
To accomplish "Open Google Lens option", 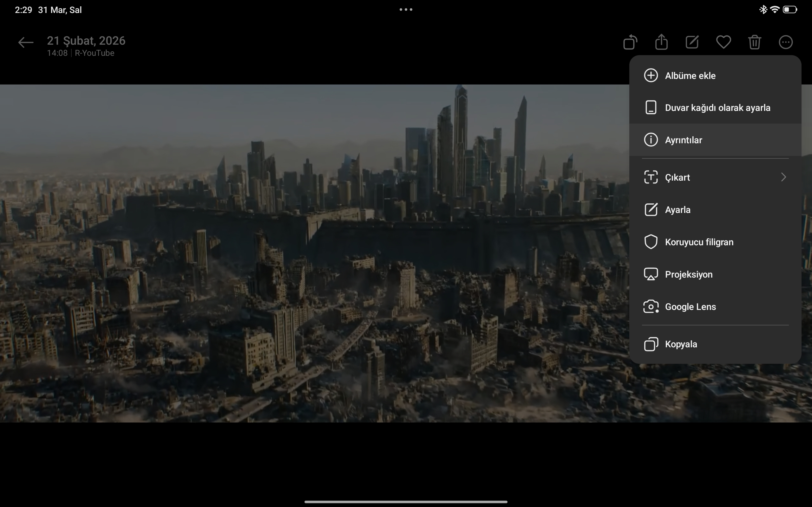I will (x=690, y=307).
